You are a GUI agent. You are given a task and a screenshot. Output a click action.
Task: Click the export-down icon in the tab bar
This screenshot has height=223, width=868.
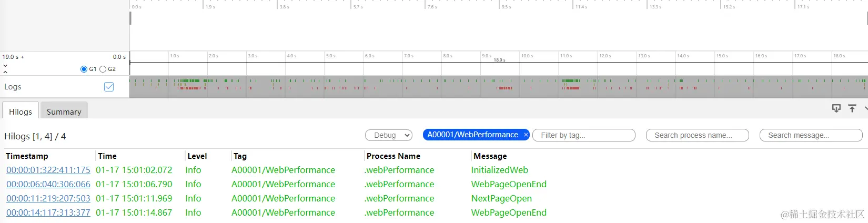(x=836, y=108)
